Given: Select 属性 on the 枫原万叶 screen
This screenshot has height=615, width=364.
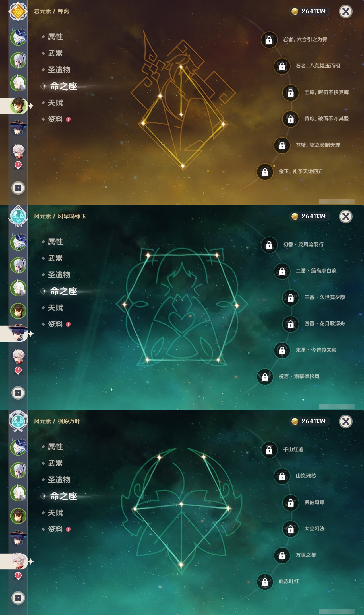Looking at the screenshot, I should click(55, 447).
